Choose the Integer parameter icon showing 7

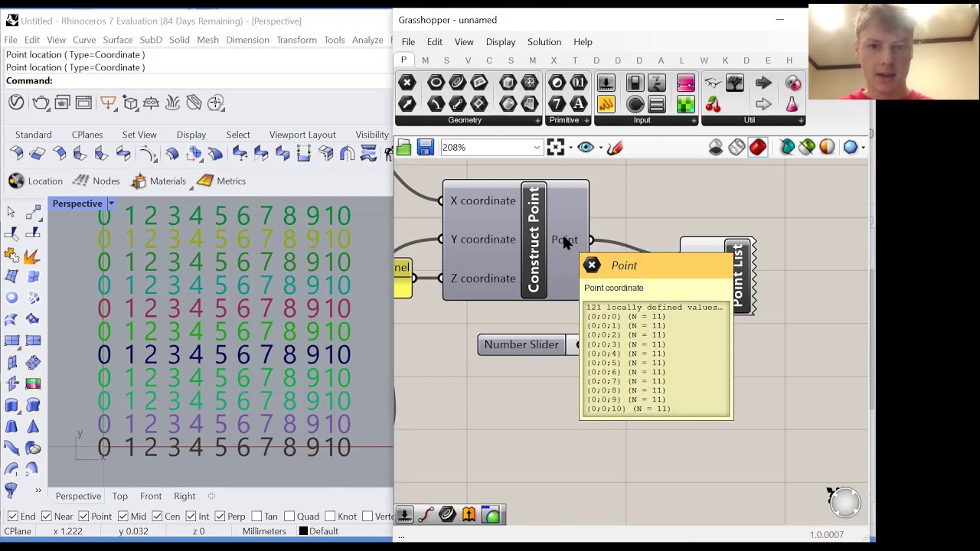[557, 103]
